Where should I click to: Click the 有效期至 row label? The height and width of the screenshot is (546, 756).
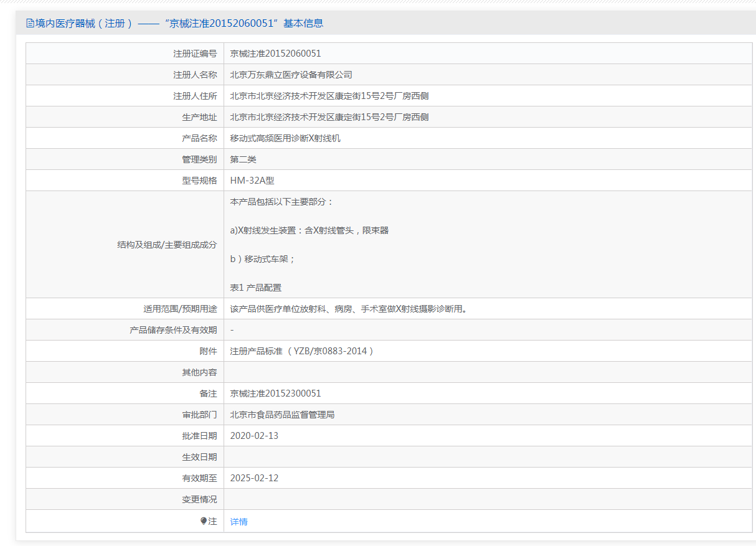(x=199, y=478)
